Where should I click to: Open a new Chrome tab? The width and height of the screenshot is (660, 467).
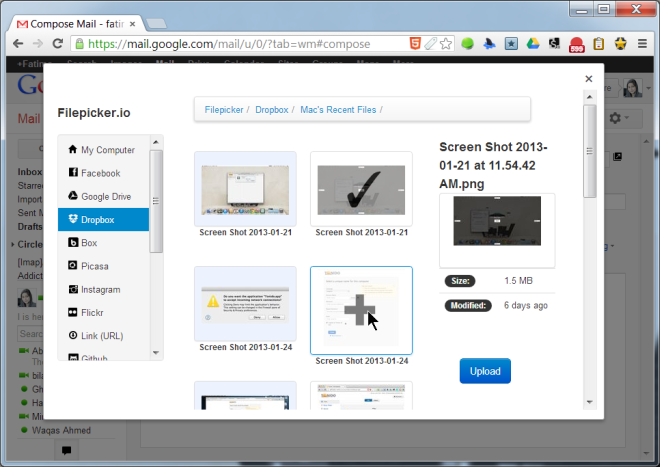click(x=156, y=24)
